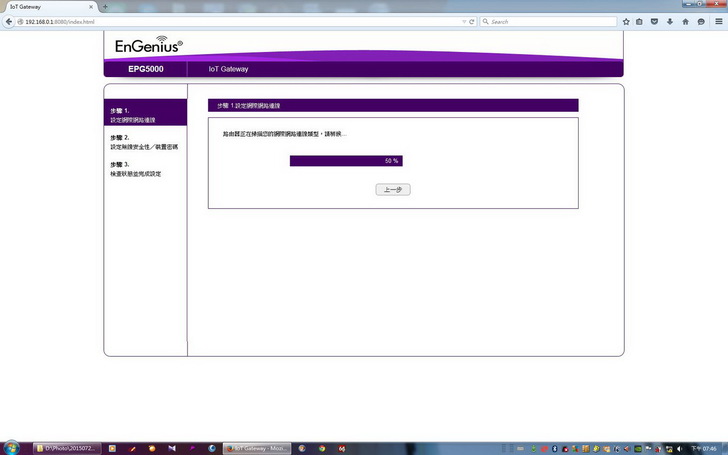Select 步驟 1 network connection setup step
The height and width of the screenshot is (455, 728).
pos(145,115)
